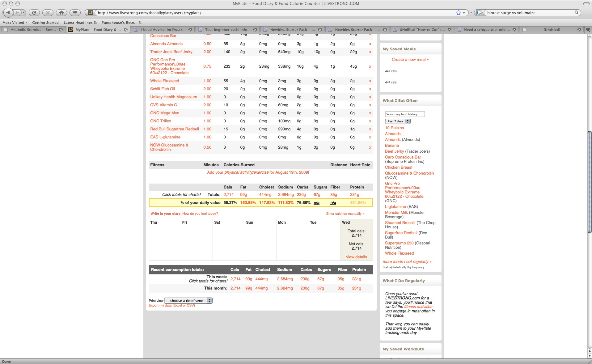This screenshot has width=592, height=364.
Task: Remove the CVS Vitamin C entry
Action: click(x=370, y=105)
